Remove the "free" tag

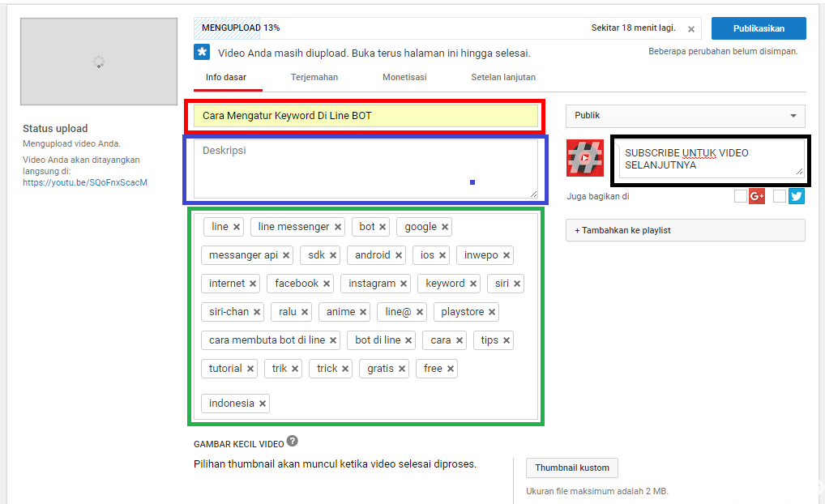451,369
